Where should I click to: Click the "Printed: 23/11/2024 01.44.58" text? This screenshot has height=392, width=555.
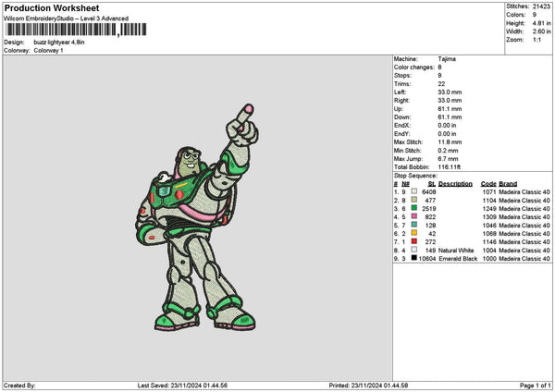368,386
